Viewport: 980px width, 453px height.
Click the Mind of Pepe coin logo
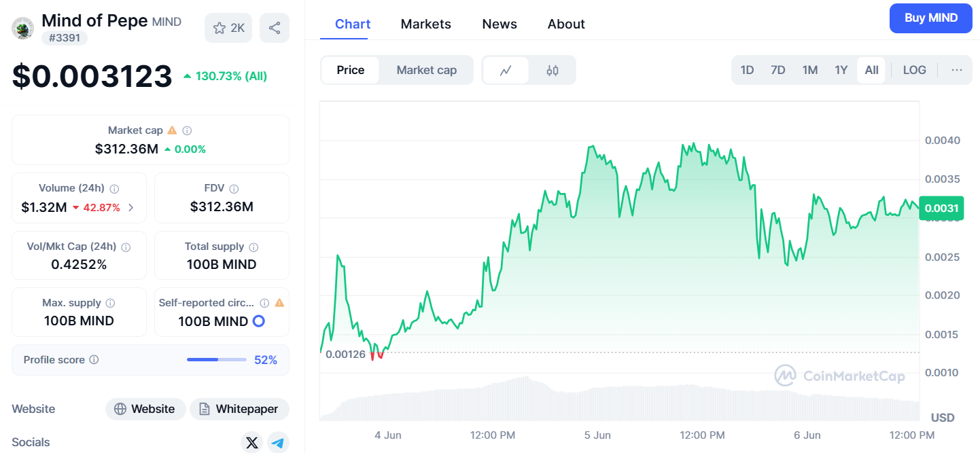point(23,28)
